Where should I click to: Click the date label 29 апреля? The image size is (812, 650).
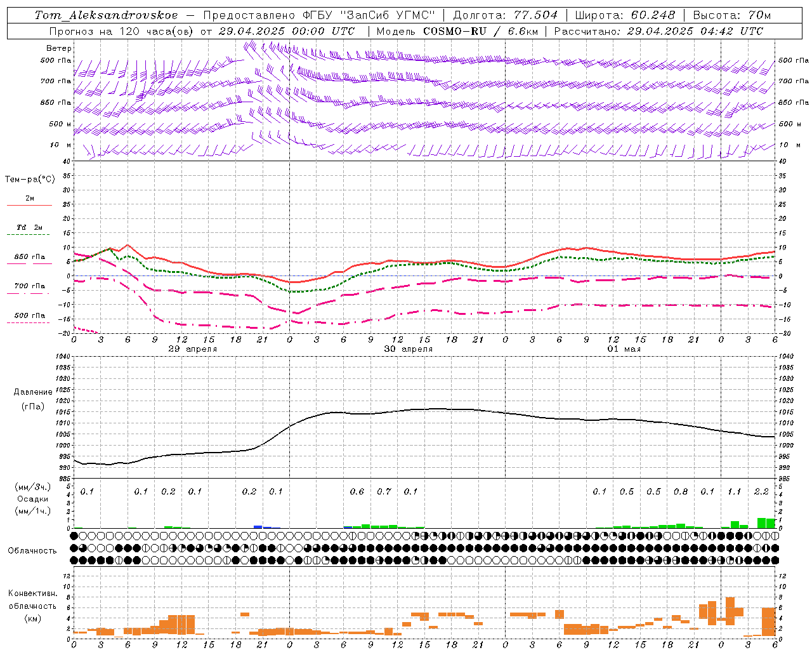193,349
